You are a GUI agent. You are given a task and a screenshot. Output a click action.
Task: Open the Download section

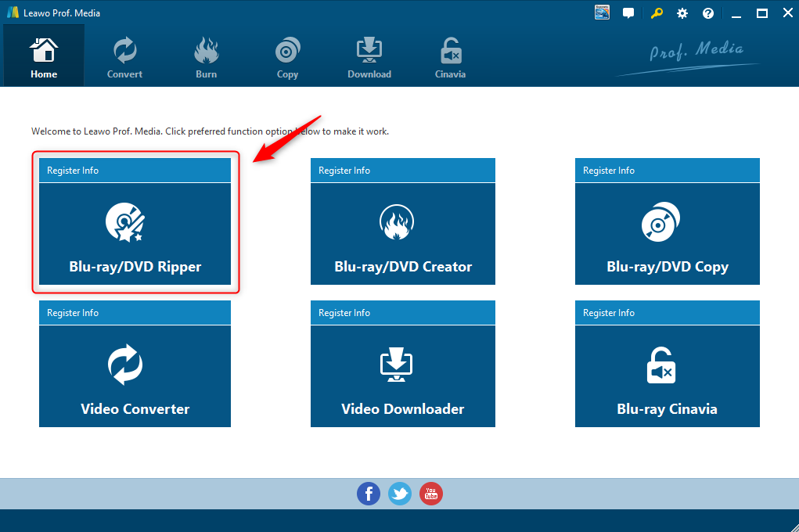pyautogui.click(x=369, y=58)
